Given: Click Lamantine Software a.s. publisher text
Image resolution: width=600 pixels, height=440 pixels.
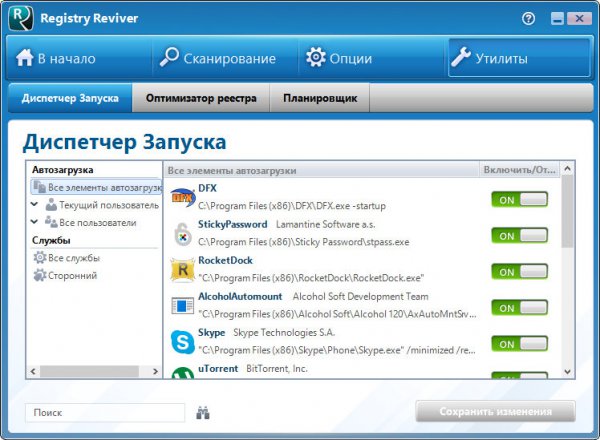Looking at the screenshot, I should pyautogui.click(x=326, y=224).
